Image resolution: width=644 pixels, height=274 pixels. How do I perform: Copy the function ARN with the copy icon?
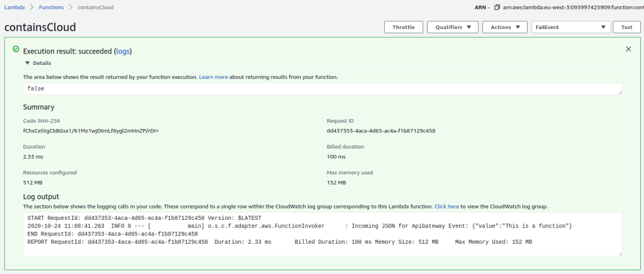coord(497,7)
